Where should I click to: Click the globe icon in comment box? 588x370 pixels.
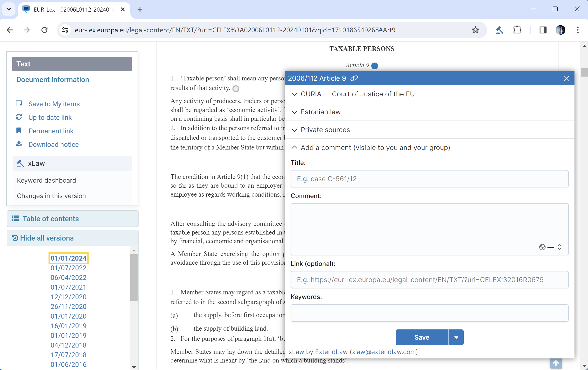pos(542,247)
